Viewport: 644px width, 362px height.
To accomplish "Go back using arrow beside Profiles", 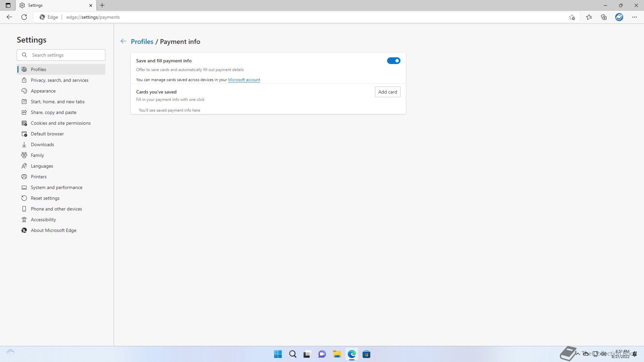I will 123,41.
